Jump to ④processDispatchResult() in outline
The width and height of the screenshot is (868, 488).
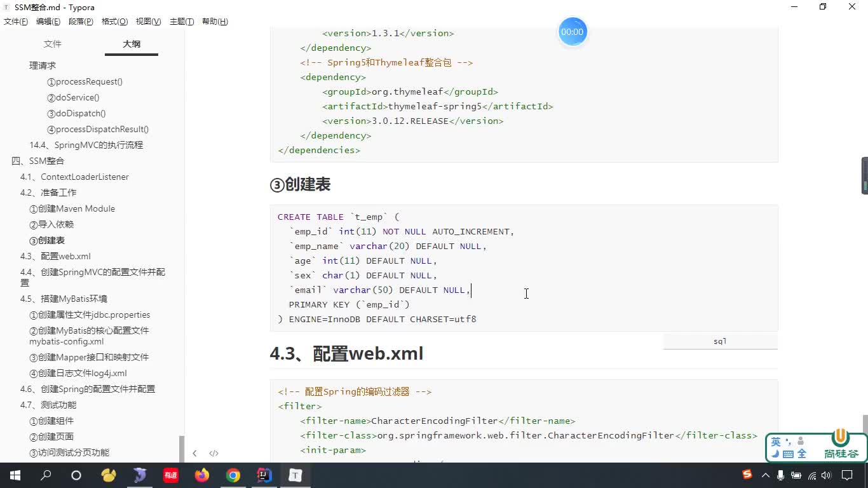click(98, 129)
